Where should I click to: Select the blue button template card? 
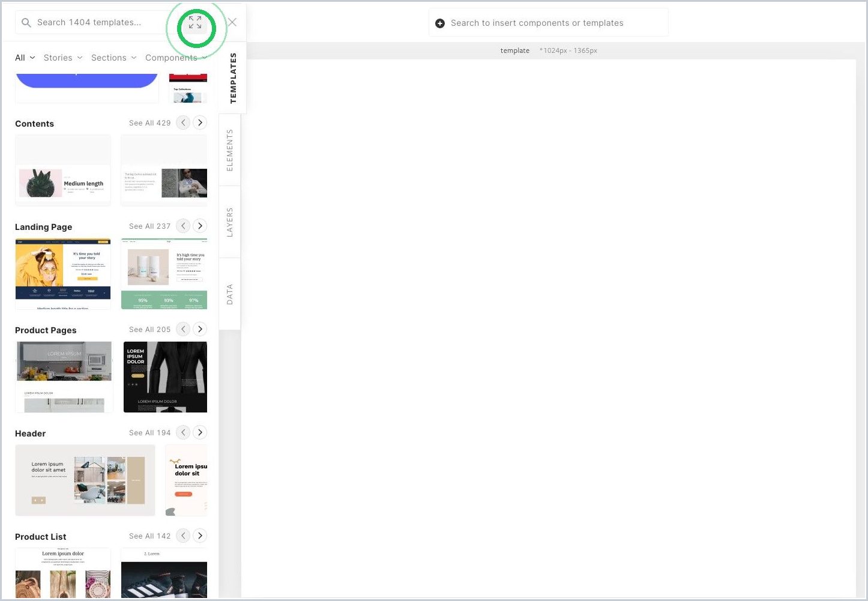click(x=87, y=88)
